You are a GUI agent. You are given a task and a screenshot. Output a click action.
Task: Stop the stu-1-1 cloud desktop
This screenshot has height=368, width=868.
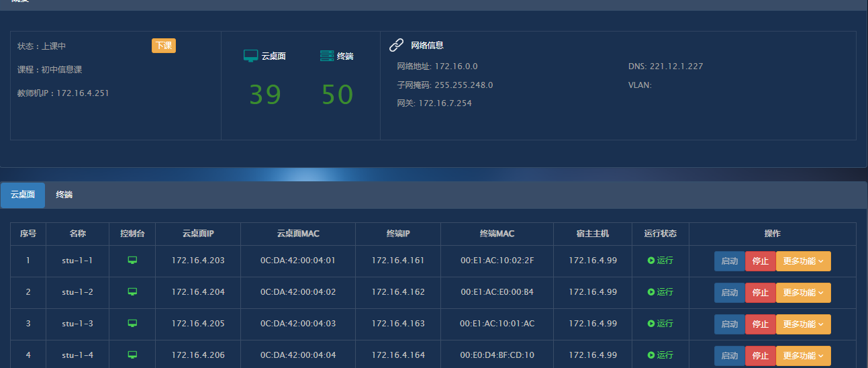pyautogui.click(x=760, y=261)
